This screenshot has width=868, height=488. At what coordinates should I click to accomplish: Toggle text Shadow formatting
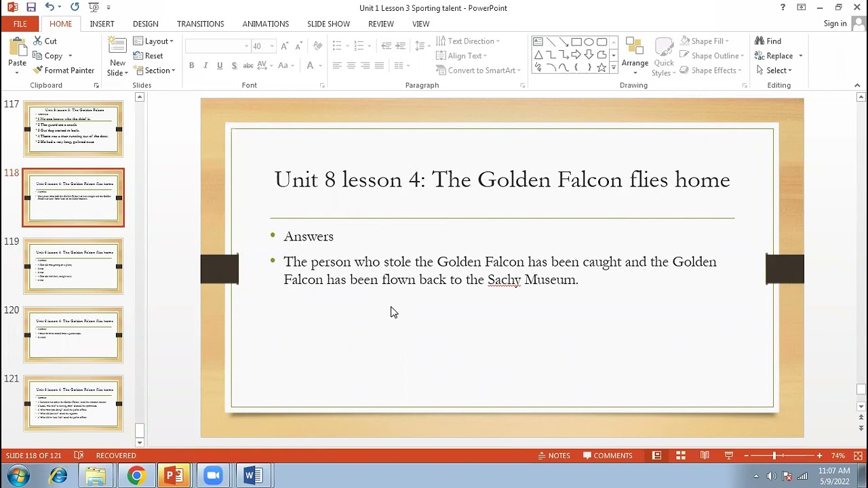click(x=234, y=66)
